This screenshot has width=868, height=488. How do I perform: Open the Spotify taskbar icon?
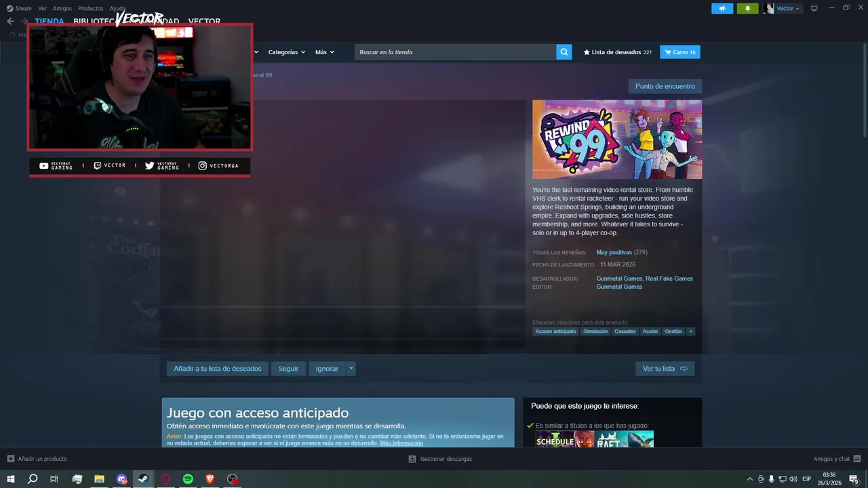pyautogui.click(x=189, y=479)
